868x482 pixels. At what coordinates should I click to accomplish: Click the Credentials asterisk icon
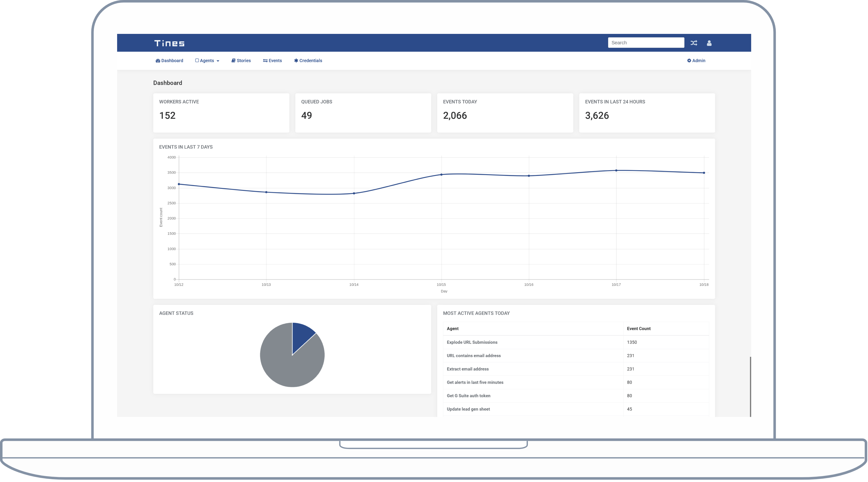[296, 60]
